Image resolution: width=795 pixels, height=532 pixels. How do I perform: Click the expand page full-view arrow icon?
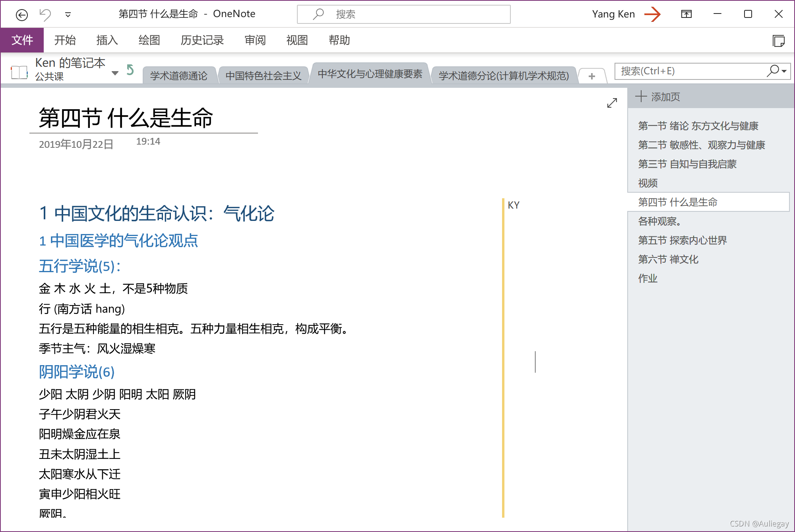coord(612,103)
